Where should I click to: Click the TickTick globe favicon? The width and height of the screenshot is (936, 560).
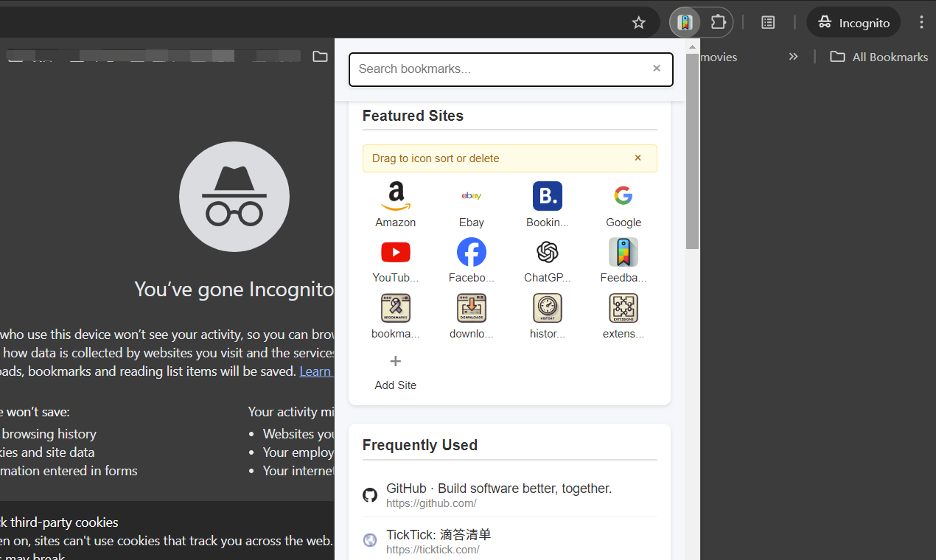370,540
